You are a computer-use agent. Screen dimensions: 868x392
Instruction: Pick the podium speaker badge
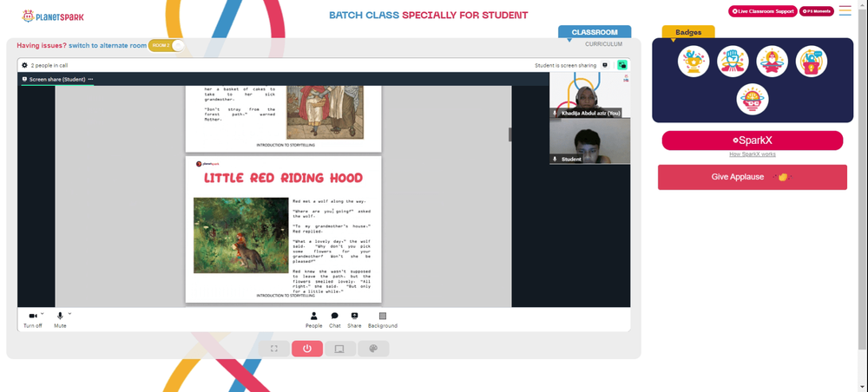pos(811,62)
